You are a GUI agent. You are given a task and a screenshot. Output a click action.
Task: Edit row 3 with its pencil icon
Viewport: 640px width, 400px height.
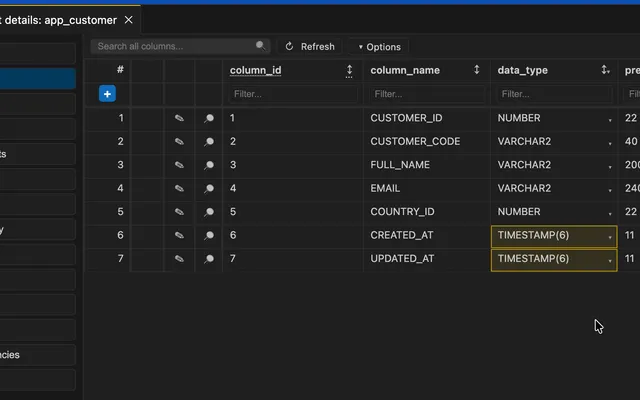(x=179, y=165)
